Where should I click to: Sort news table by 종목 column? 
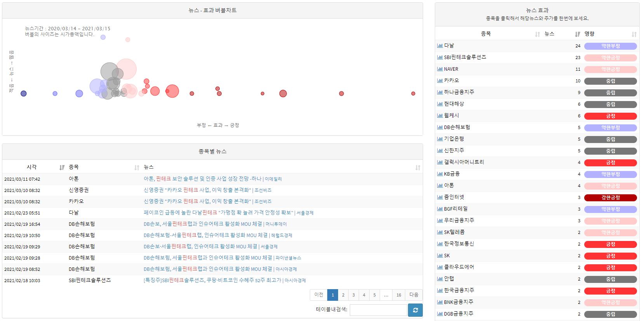click(x=104, y=167)
